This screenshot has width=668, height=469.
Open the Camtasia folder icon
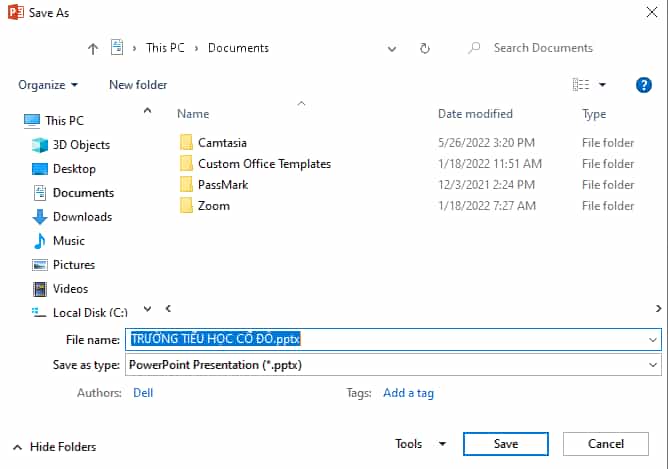(x=186, y=143)
